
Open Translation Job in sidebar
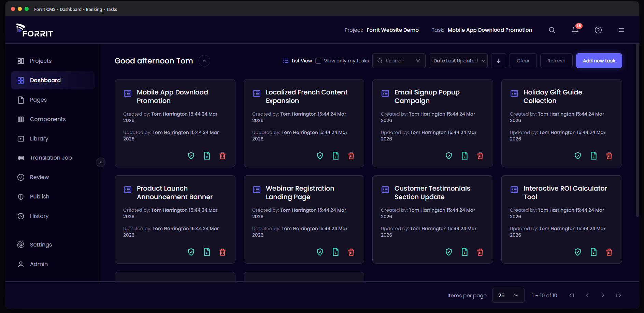point(53,158)
